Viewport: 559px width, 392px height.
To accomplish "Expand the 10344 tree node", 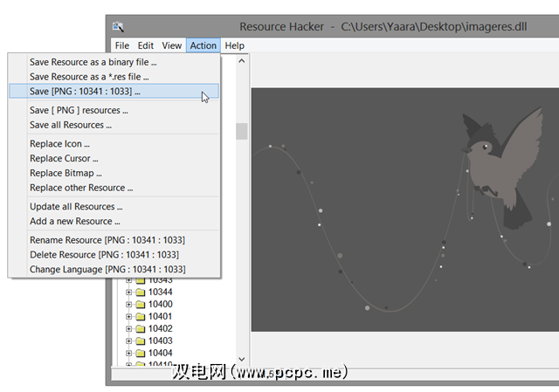I will point(128,292).
